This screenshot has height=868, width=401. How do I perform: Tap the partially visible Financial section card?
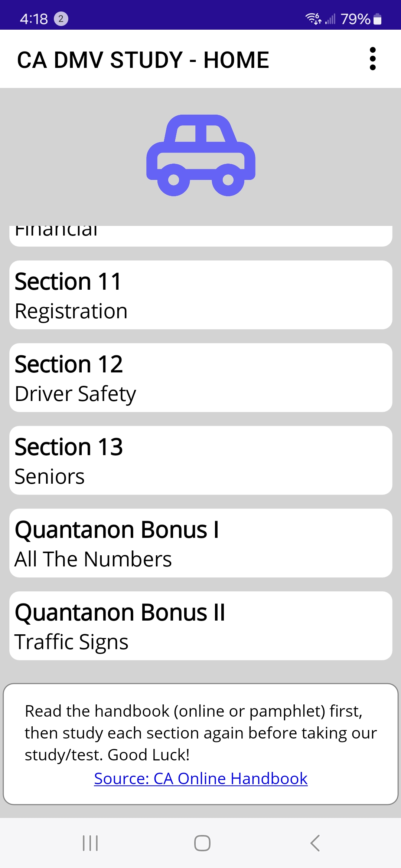[x=200, y=235]
